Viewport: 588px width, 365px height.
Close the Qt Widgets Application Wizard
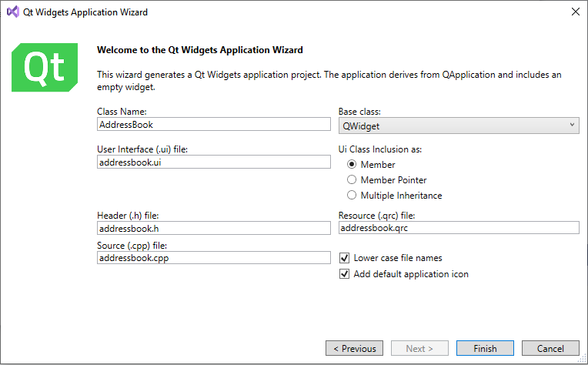tap(575, 12)
